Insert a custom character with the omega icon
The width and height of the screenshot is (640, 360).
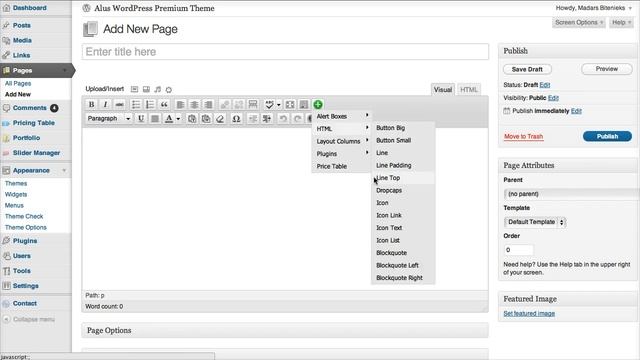(236, 118)
